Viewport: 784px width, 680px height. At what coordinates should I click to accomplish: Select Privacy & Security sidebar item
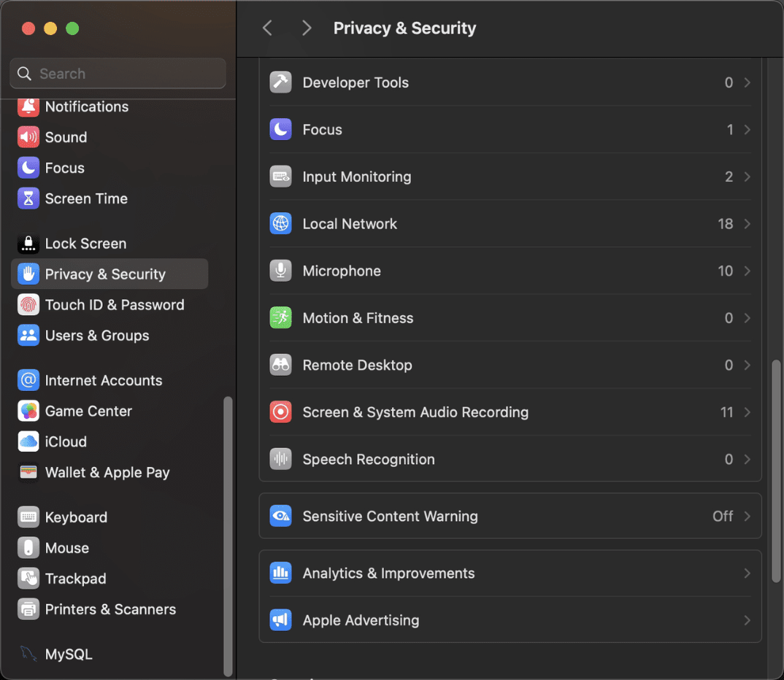[109, 274]
